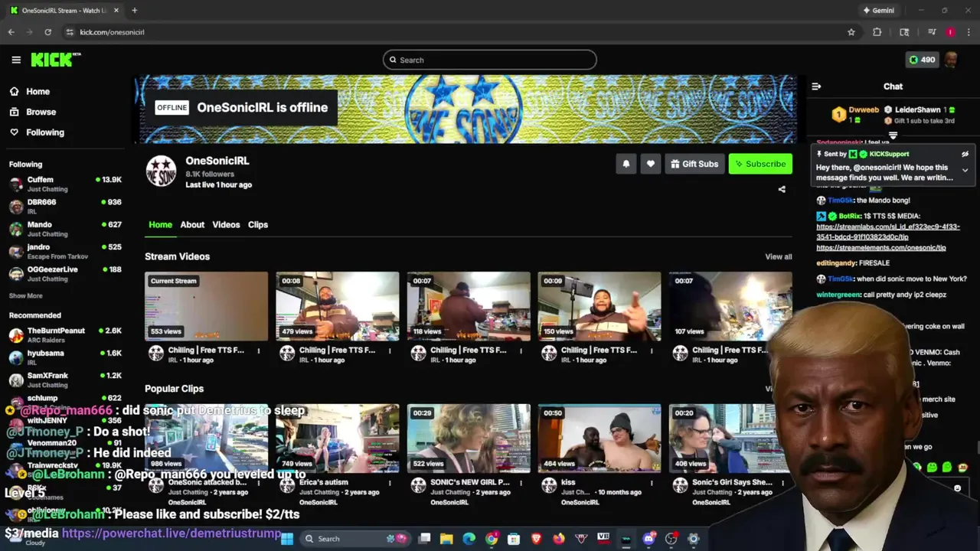Open options for 00:09 video
980x551 pixels.
(x=652, y=351)
